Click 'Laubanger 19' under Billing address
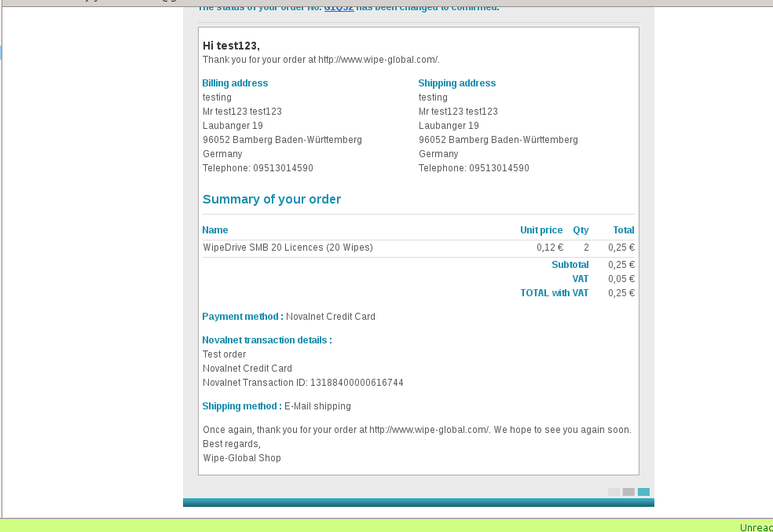 pos(233,126)
